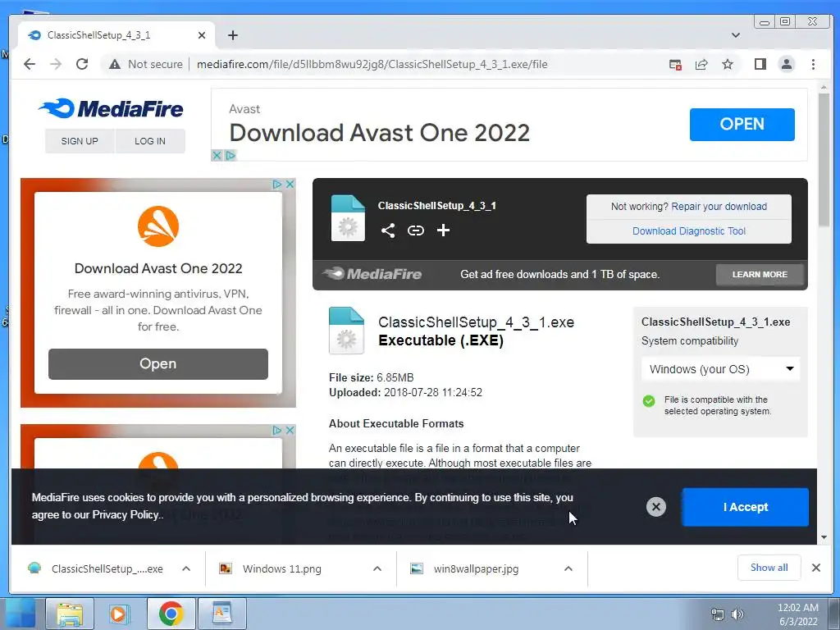The width and height of the screenshot is (840, 630).
Task: Open media player from taskbar
Action: (119, 614)
